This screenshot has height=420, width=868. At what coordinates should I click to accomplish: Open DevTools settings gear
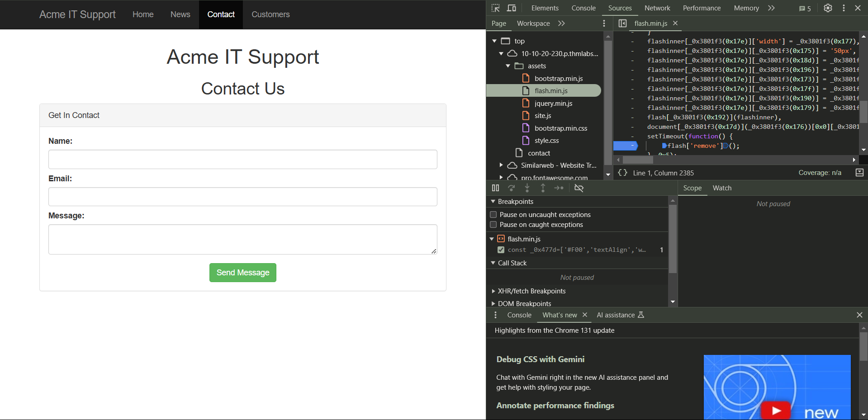tap(828, 8)
